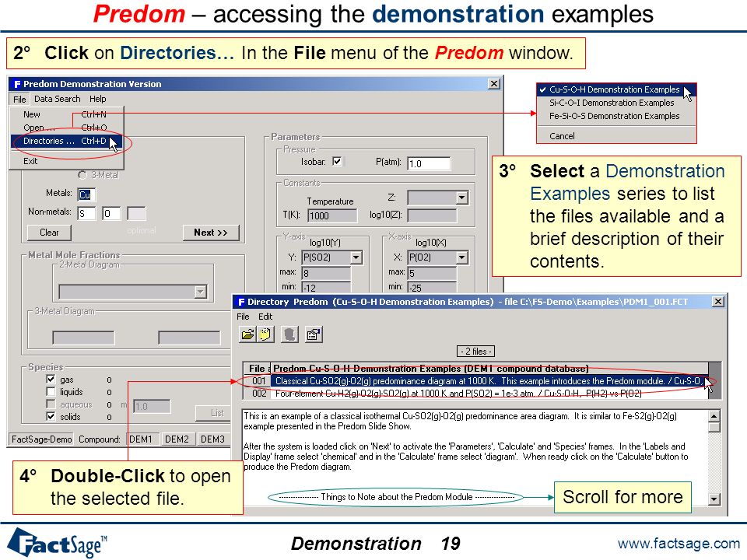Open the Z constants dropdown
This screenshot has height=560, width=747.
click(x=461, y=198)
